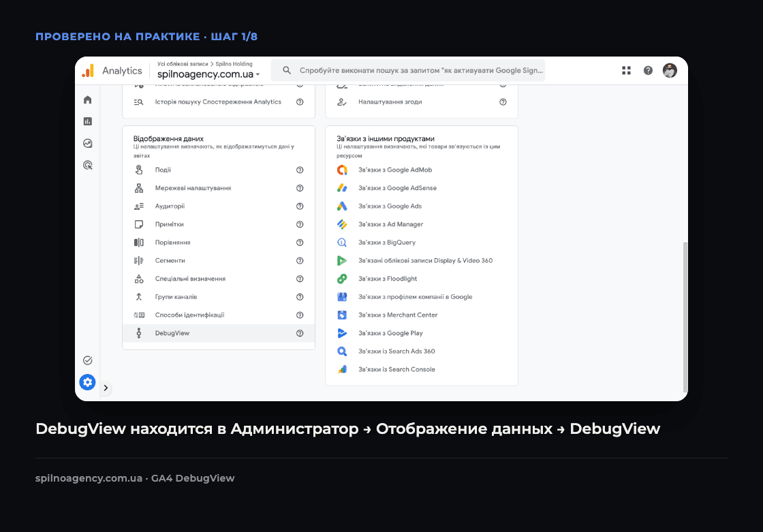
Task: Click the Google Ads logo icon
Action: click(x=342, y=206)
